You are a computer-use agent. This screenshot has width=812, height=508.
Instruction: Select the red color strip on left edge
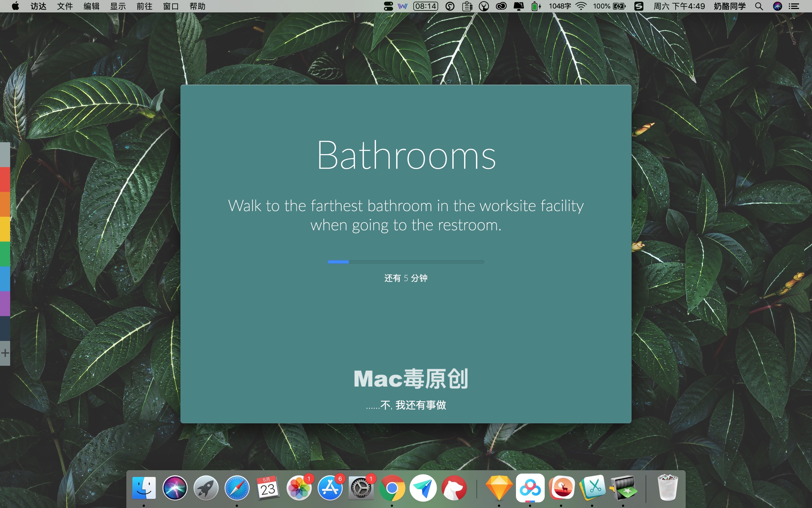(x=5, y=179)
